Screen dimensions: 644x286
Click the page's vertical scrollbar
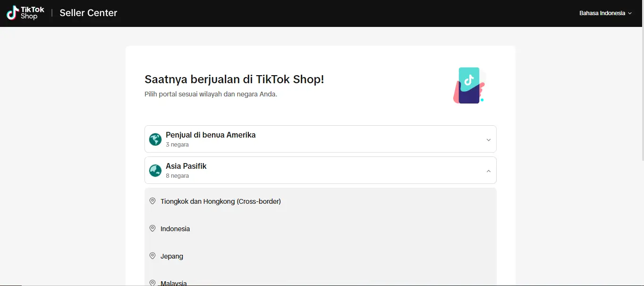coord(642,95)
